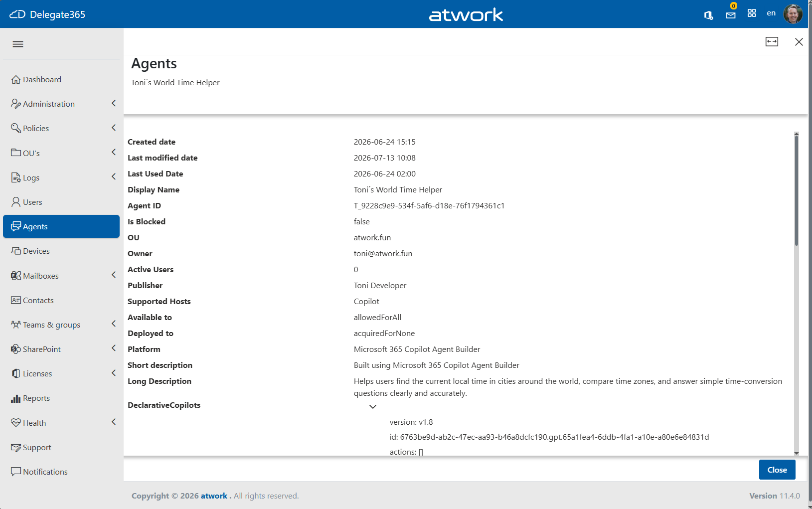This screenshot has height=509, width=812.
Task: Open Support envelope icon in sidebar
Action: point(16,448)
